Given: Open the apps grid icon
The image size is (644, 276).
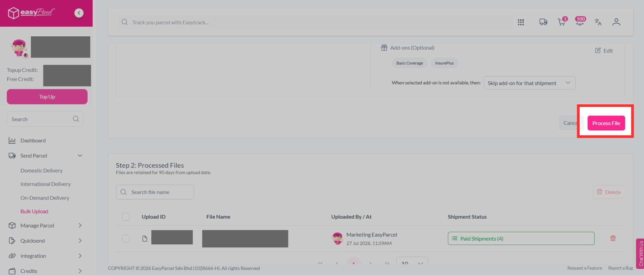Looking at the screenshot, I should tap(521, 22).
